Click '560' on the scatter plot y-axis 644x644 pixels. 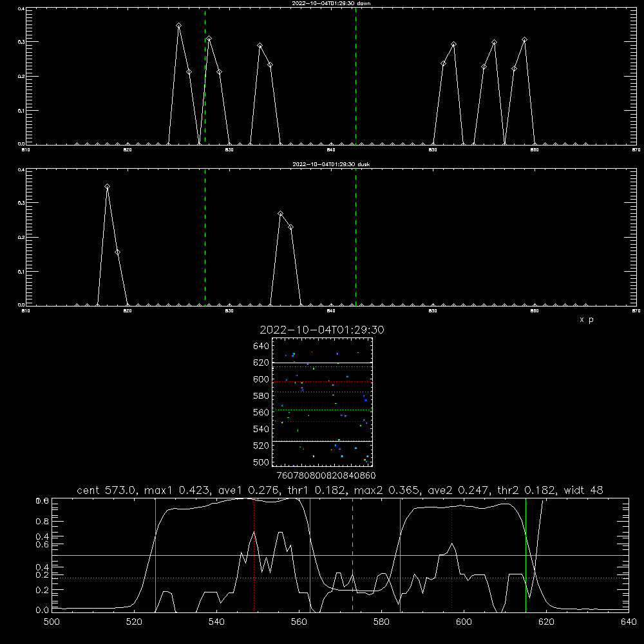tap(261, 412)
